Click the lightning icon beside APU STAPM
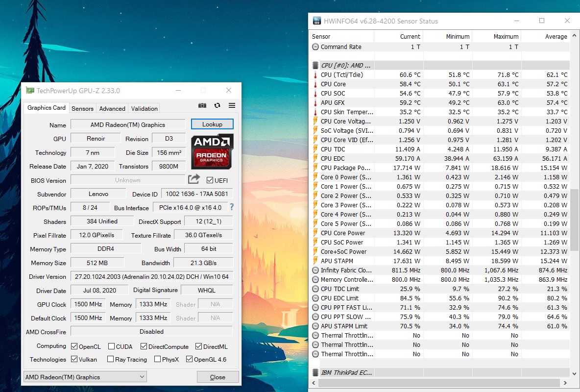 [315, 261]
